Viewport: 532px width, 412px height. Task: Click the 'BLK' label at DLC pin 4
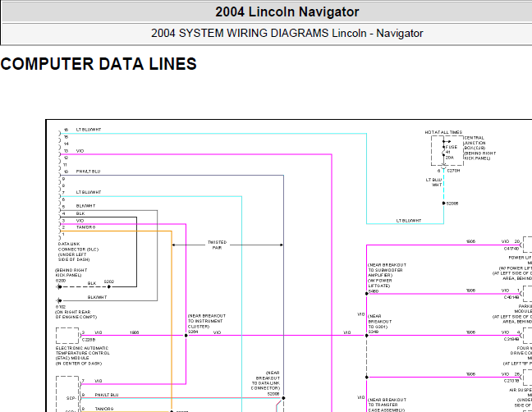tap(80, 213)
